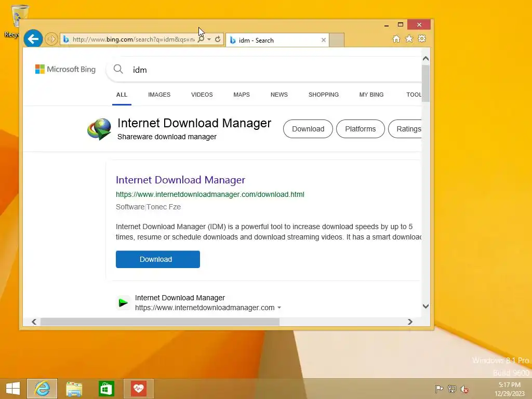
Task: Expand dropdown arrow beside second result URL
Action: click(x=279, y=308)
